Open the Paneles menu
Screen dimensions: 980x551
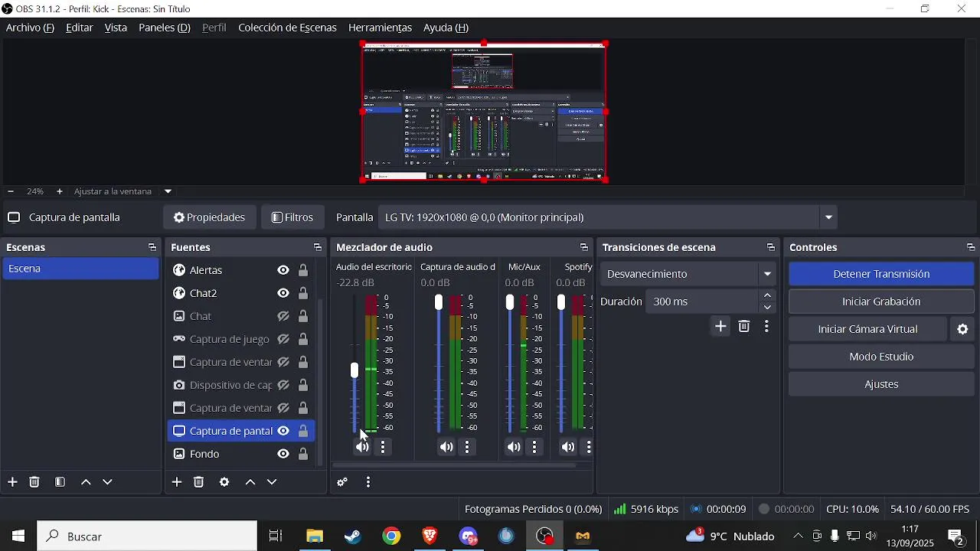point(164,28)
